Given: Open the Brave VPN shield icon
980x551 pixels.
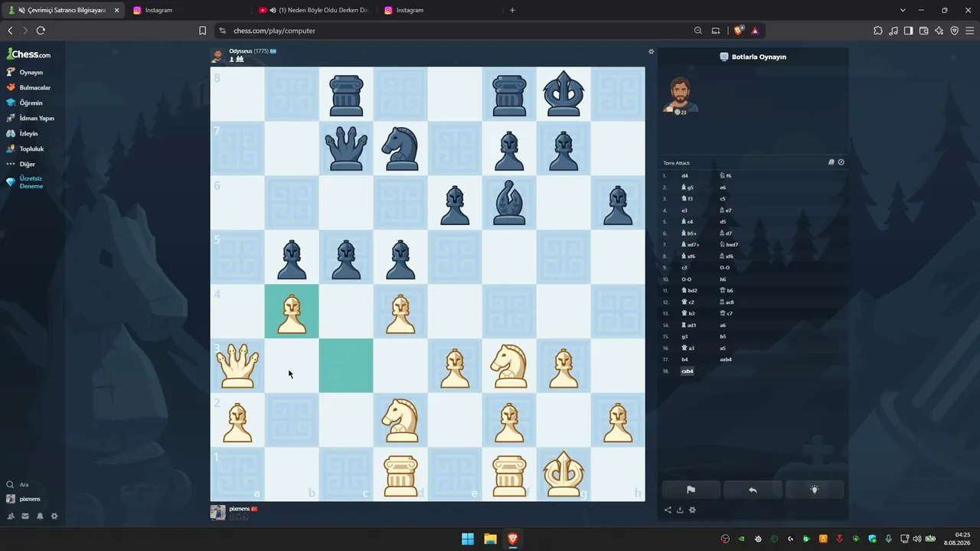Looking at the screenshot, I should [955, 31].
